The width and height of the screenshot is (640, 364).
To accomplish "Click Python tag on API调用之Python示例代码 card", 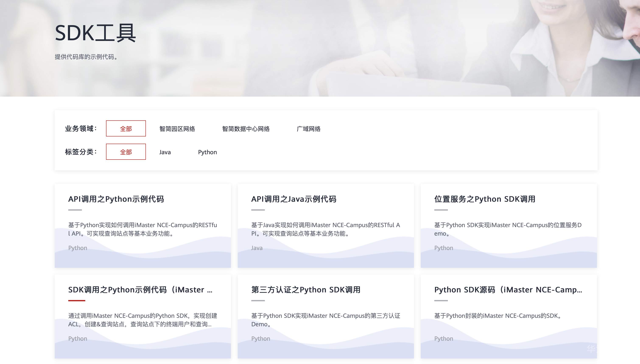I will (x=78, y=248).
